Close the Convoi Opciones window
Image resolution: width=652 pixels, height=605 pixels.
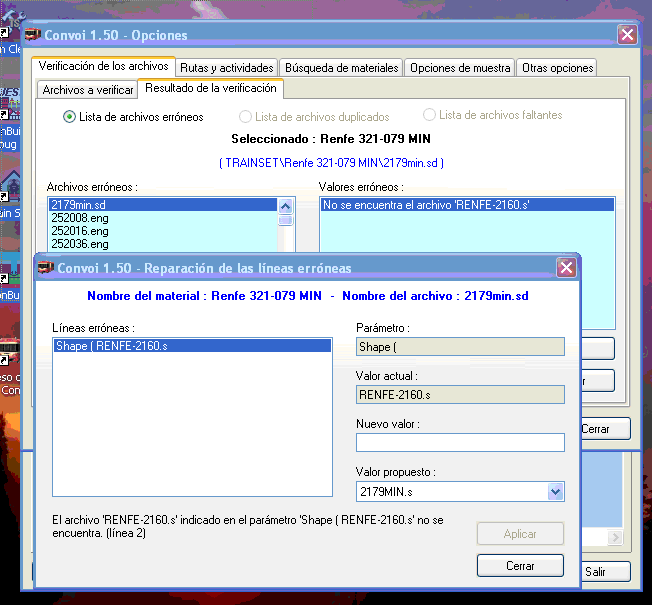pos(627,35)
